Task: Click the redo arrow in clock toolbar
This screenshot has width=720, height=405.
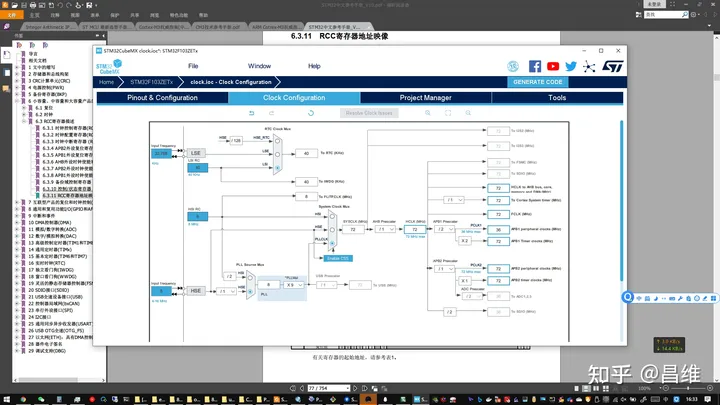Action: click(271, 113)
